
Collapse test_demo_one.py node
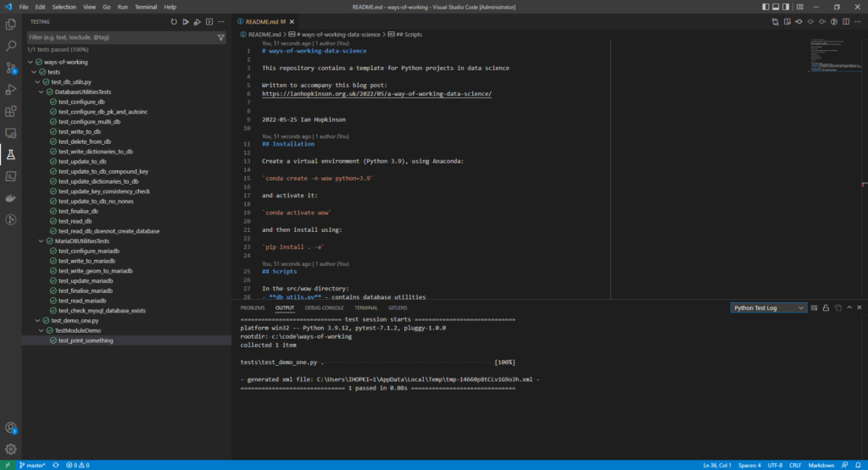(37, 321)
